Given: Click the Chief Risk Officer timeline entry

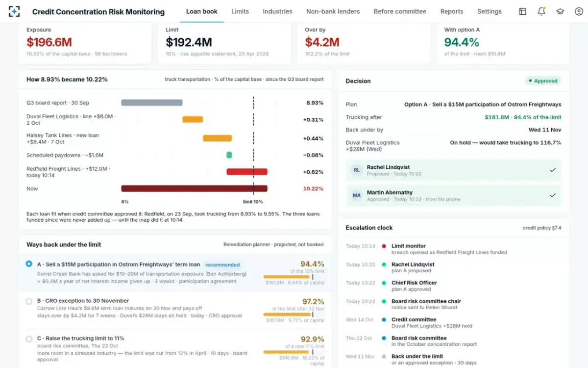Looking at the screenshot, I should pos(414,286).
